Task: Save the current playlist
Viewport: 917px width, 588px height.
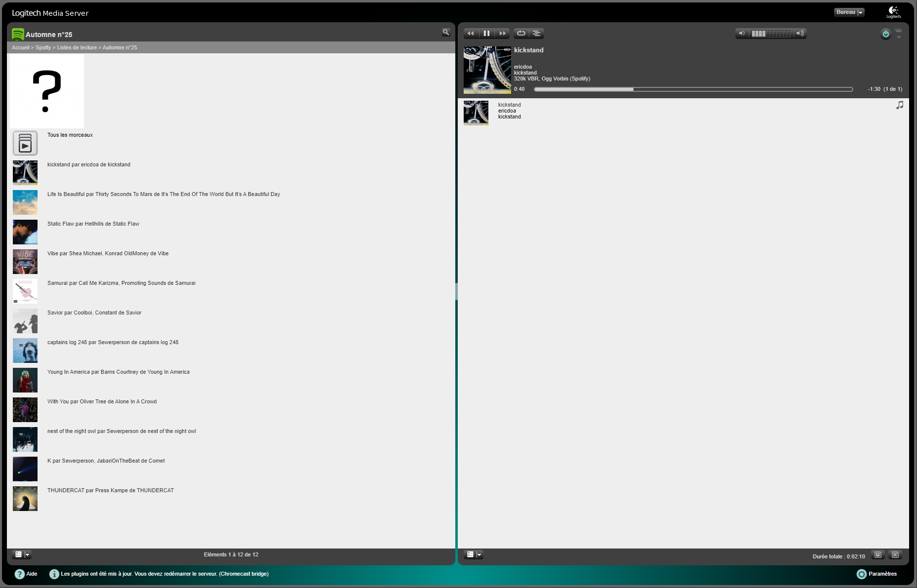Action: click(x=877, y=554)
